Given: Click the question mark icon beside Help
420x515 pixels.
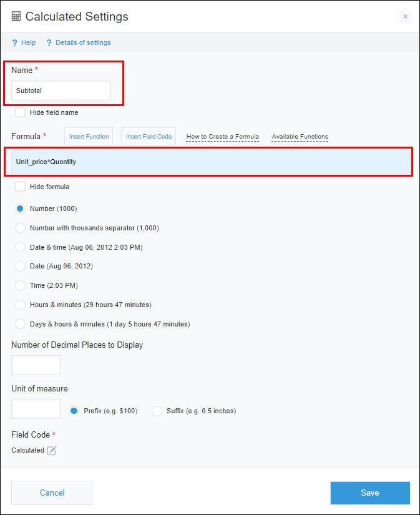Looking at the screenshot, I should point(14,42).
